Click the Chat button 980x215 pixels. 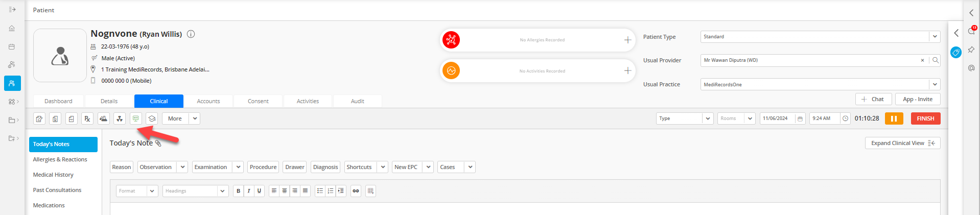[873, 99]
